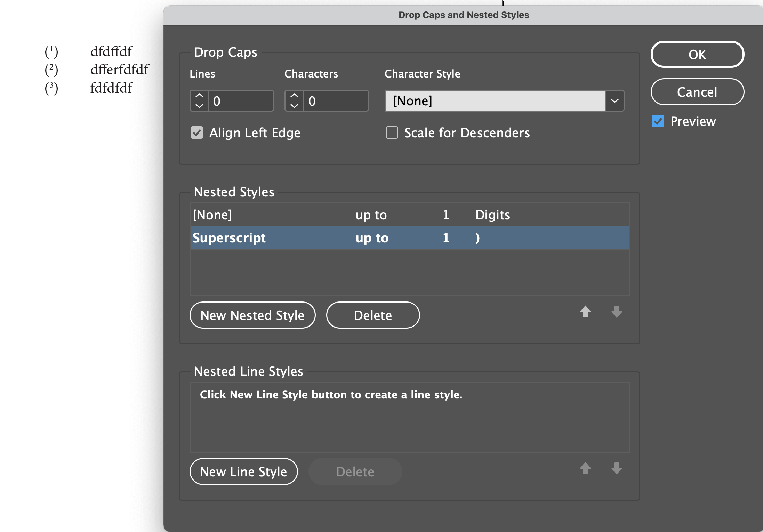Viewport: 763px width, 532px height.
Task: Open the 'up to' dropdown on Superscript row
Action: tap(371, 238)
